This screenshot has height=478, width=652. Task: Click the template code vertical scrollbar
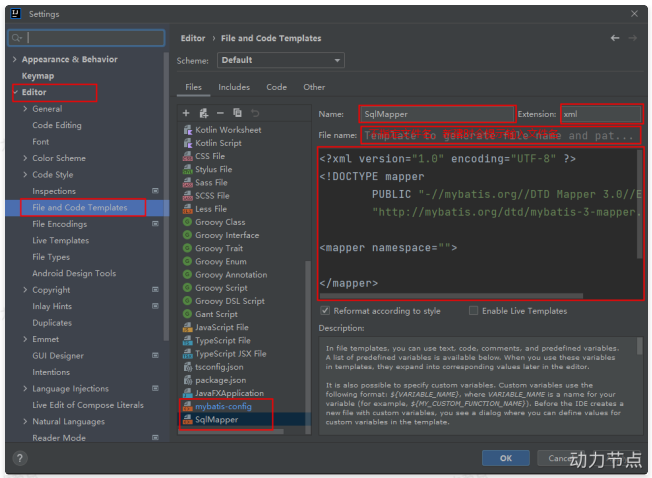(640, 204)
